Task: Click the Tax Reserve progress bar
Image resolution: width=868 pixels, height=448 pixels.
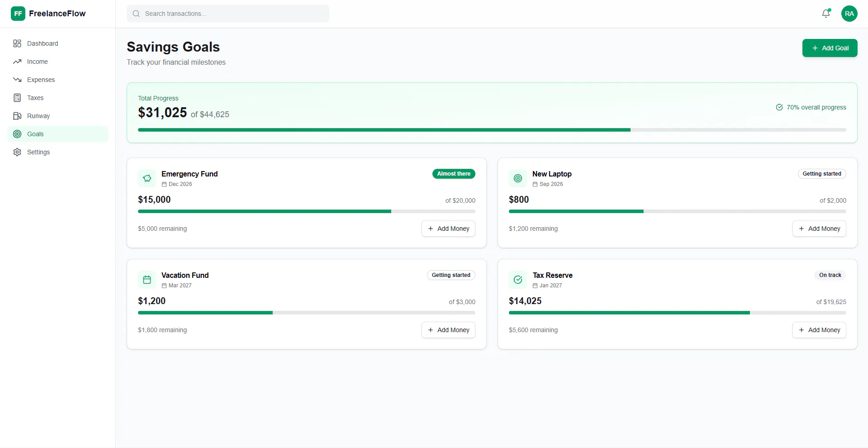Action: point(678,313)
